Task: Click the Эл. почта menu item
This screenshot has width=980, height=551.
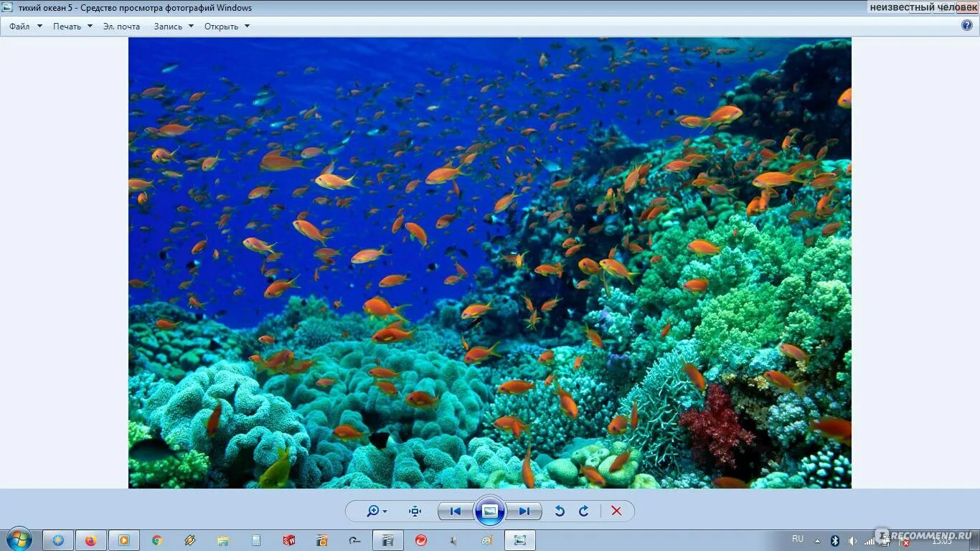Action: (x=121, y=27)
